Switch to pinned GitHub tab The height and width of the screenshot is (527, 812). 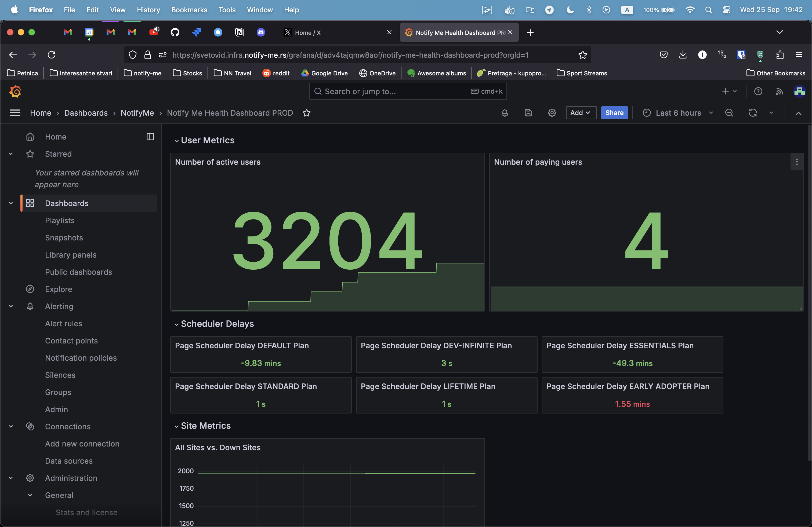point(175,32)
